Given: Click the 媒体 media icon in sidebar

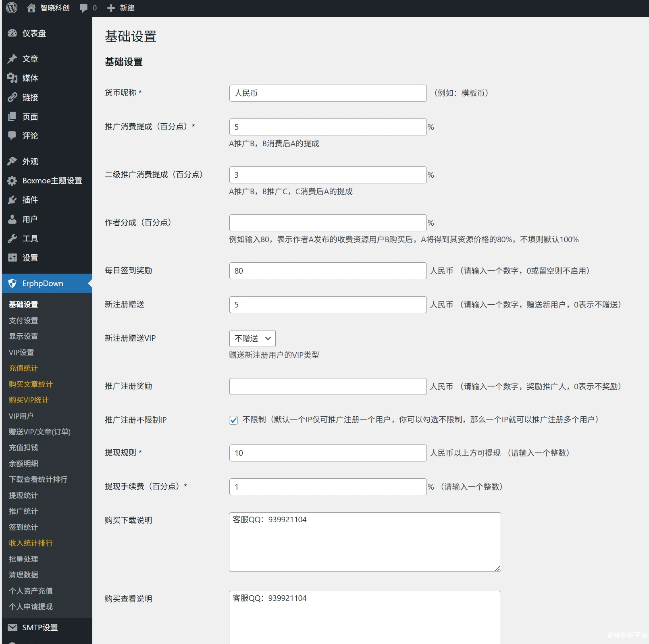Looking at the screenshot, I should 12,78.
